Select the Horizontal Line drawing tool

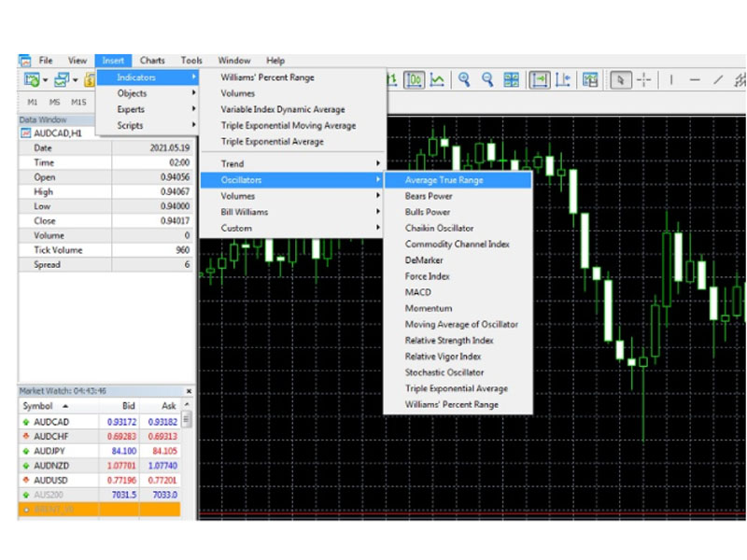pyautogui.click(x=695, y=79)
